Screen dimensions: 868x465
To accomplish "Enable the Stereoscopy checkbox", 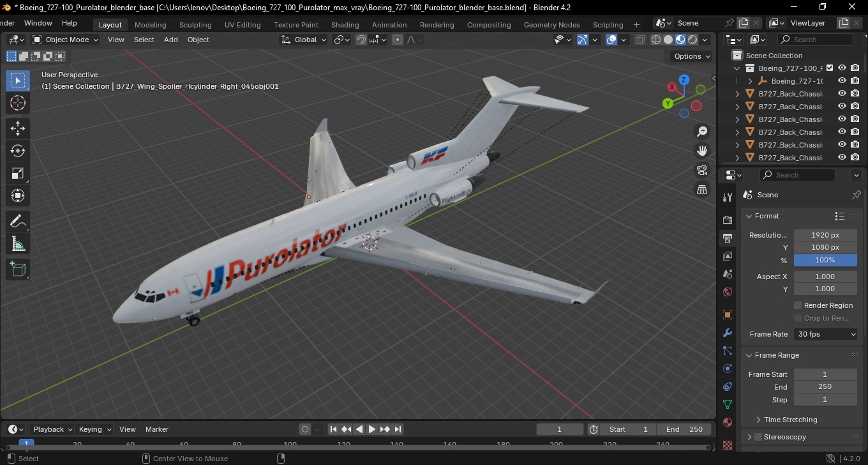I will (758, 437).
